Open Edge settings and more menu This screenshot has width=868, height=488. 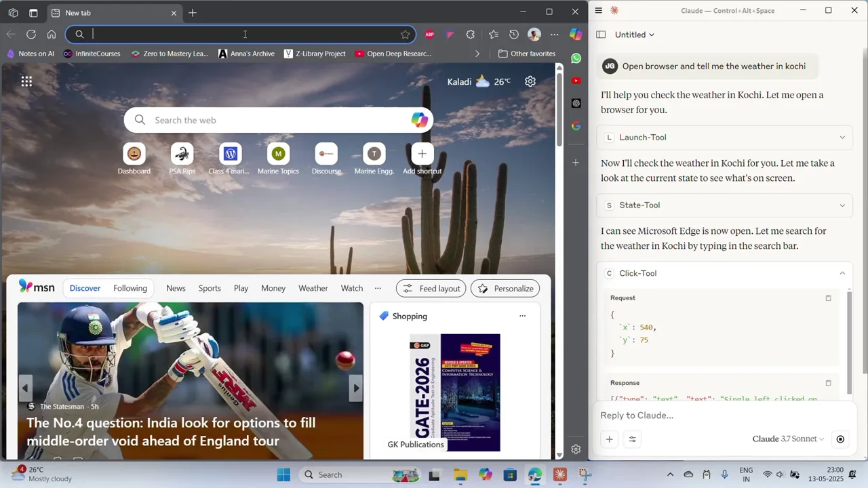(555, 34)
